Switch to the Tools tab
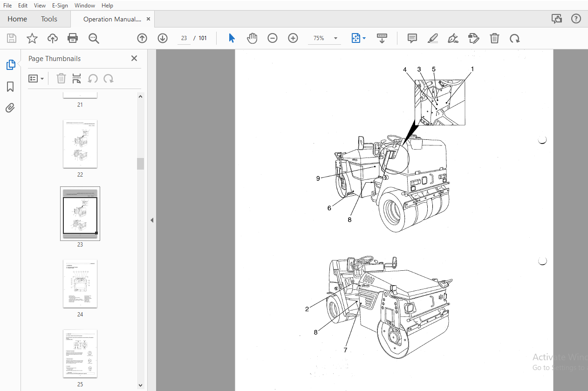Screen dimensions: 588x391 (x=49, y=19)
